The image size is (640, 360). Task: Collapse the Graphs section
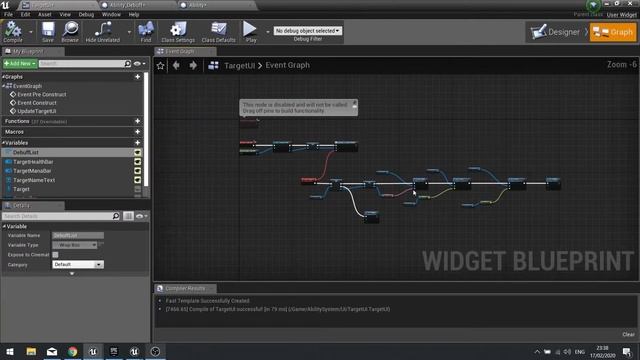click(3, 77)
